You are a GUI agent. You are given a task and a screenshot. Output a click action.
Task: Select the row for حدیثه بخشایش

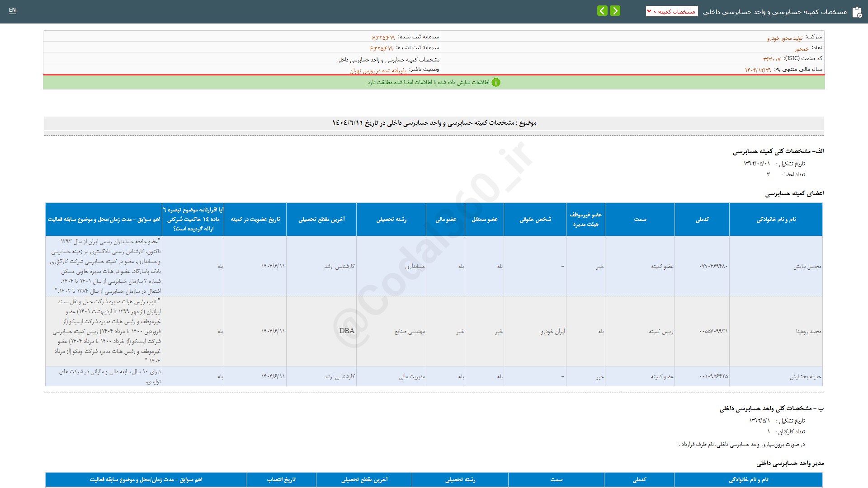tap(805, 376)
